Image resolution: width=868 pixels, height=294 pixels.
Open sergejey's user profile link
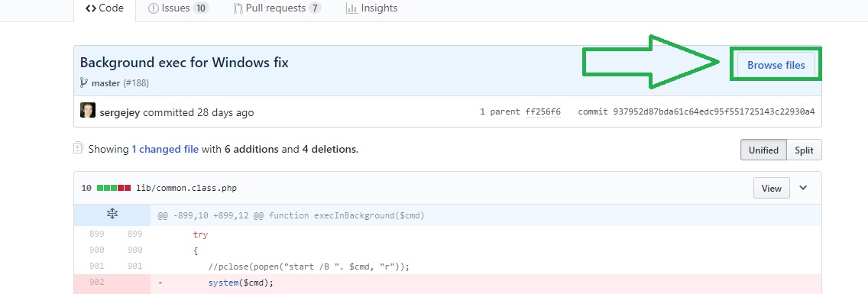[120, 112]
